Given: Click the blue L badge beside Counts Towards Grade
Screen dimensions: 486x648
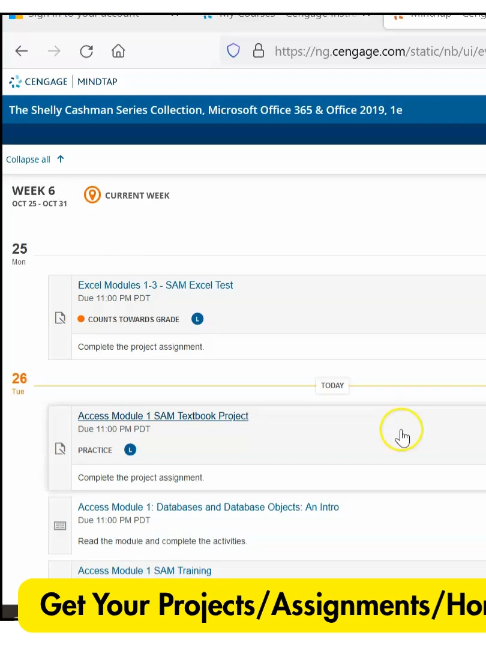Looking at the screenshot, I should pyautogui.click(x=197, y=319).
